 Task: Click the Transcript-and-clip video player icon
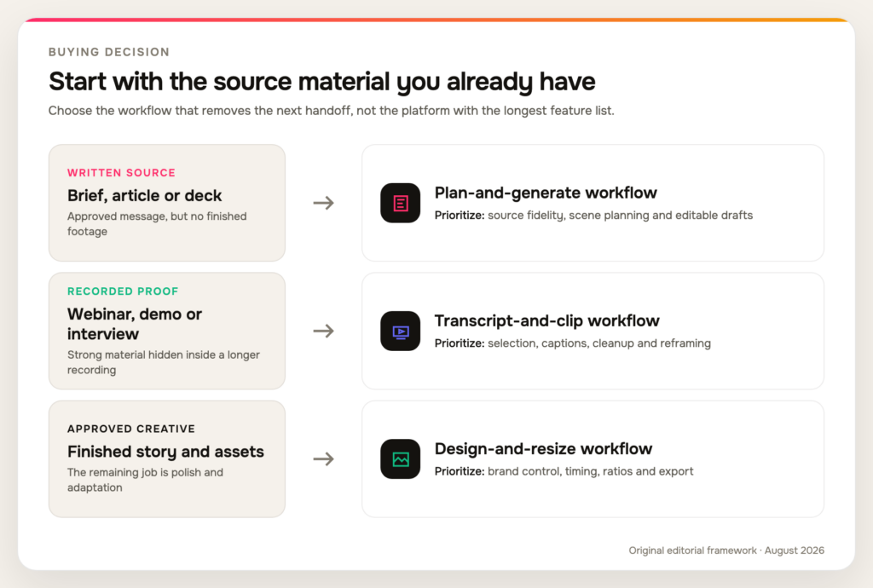(x=401, y=331)
